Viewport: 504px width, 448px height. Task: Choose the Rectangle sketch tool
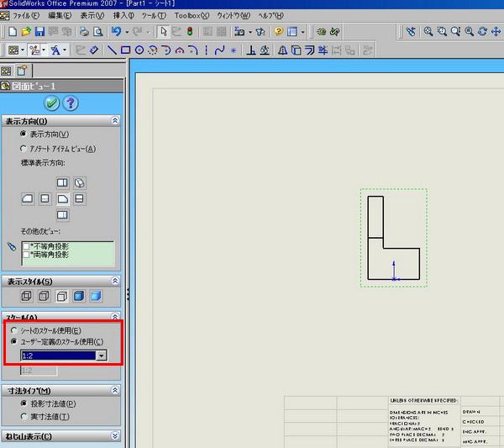pos(125,50)
